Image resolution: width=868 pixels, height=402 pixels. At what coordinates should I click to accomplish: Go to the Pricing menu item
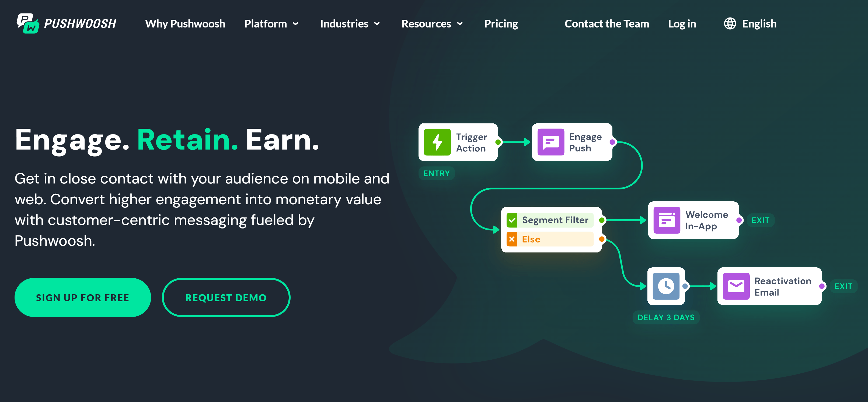click(501, 24)
